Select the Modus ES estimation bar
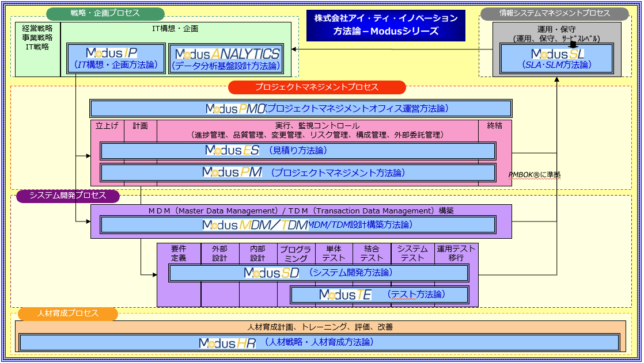The height and width of the screenshot is (363, 644). coord(298,151)
